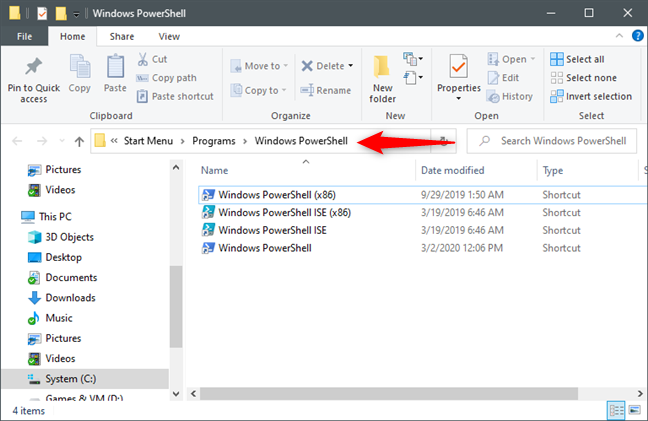Click the Forward navigation arrow
Viewport: 648px width, 421px height.
pos(42,141)
